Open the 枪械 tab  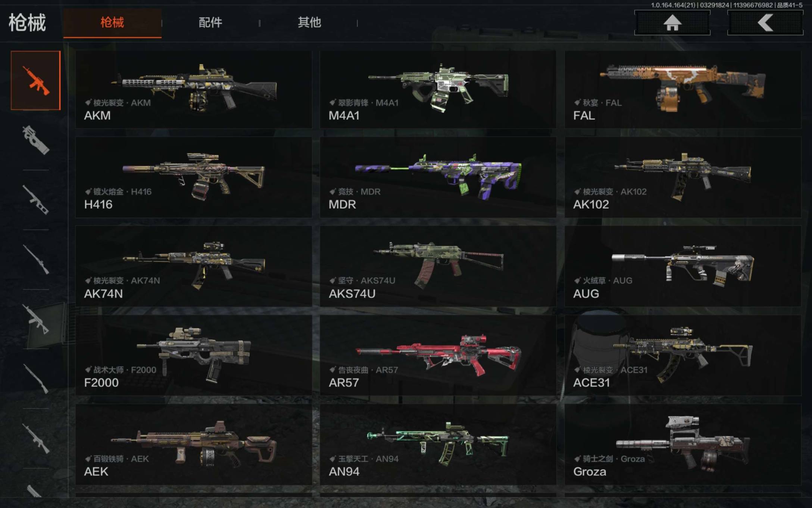[x=112, y=22]
